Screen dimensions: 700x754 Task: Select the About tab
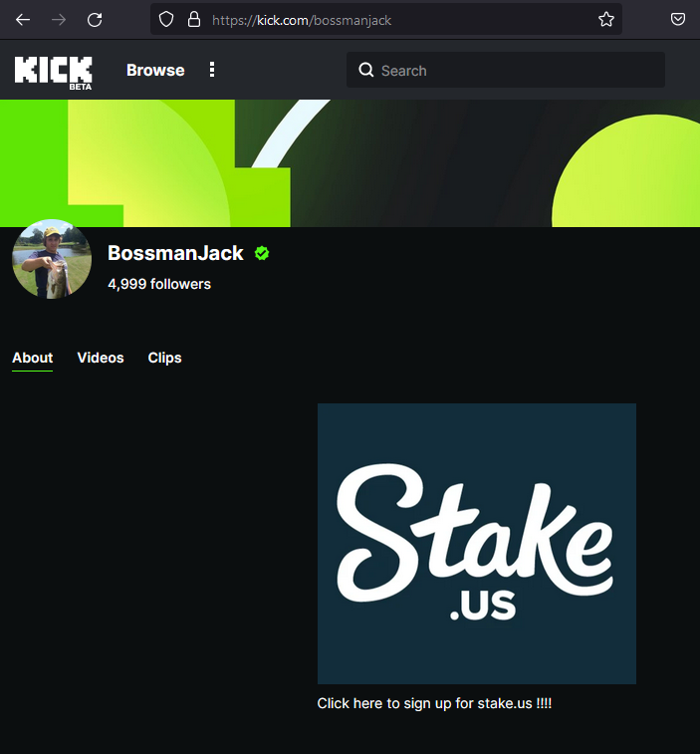pyautogui.click(x=32, y=358)
